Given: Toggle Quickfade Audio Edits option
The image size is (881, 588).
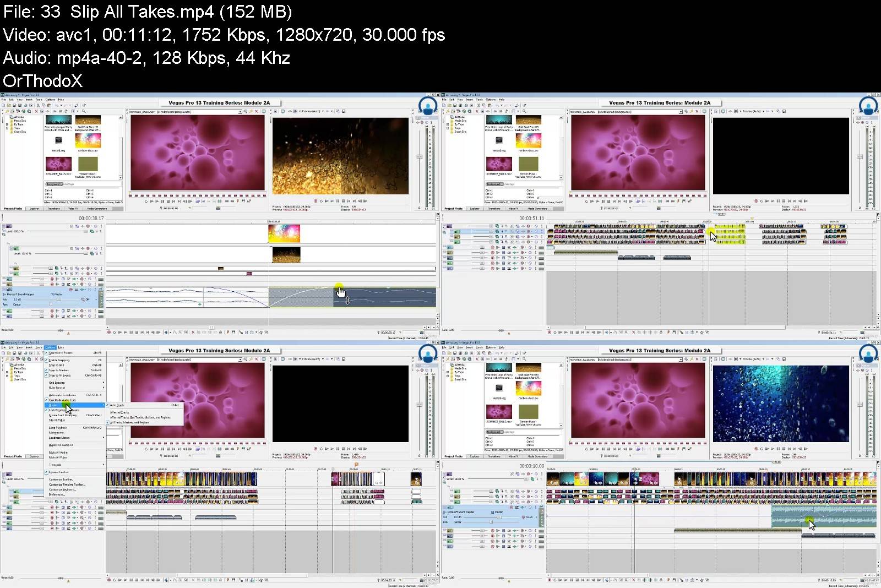Looking at the screenshot, I should 75,400.
